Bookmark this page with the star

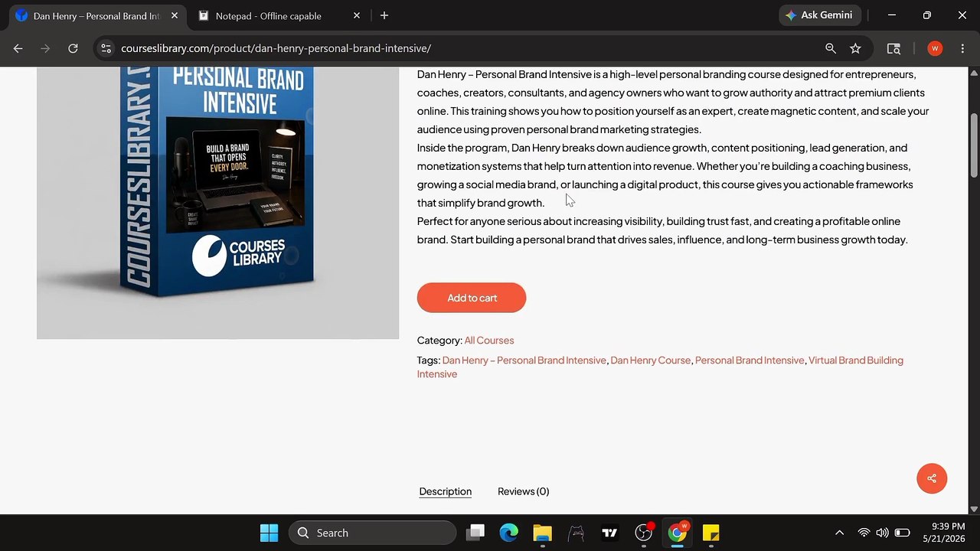855,48
